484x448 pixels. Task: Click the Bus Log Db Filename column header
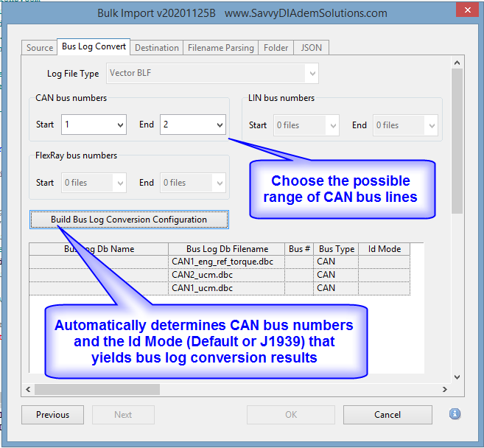tap(227, 249)
